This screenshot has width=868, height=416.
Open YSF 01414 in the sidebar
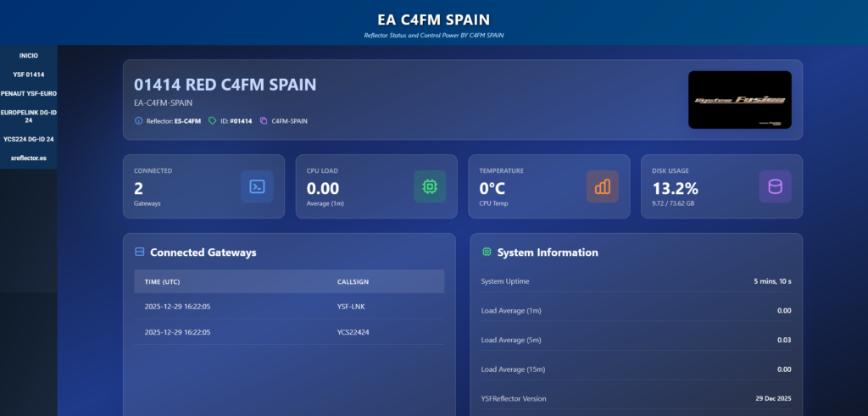coord(29,75)
